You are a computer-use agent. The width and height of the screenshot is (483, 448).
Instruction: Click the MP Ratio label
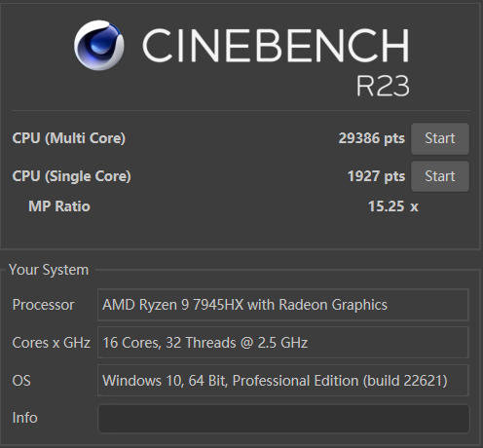[59, 206]
